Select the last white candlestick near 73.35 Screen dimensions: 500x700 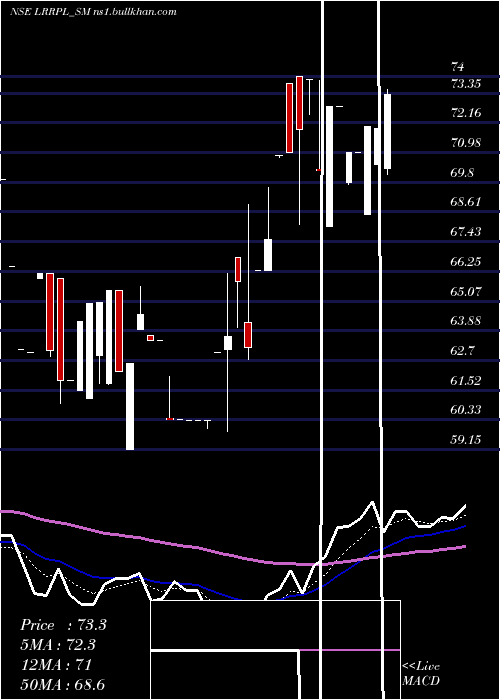[387, 131]
